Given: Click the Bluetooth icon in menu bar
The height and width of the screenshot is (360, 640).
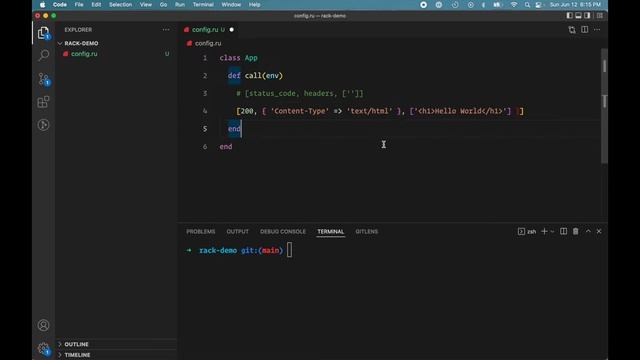Looking at the screenshot, I should click(x=483, y=5).
